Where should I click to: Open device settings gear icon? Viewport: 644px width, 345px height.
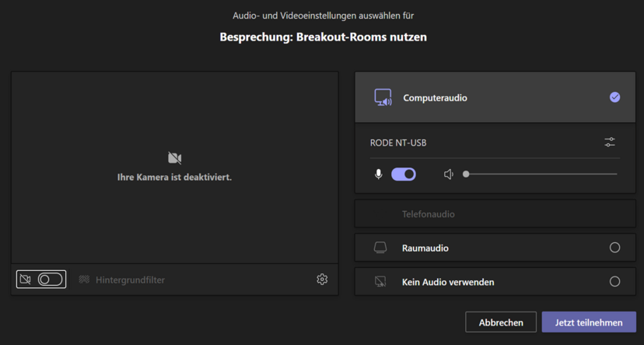[322, 280]
